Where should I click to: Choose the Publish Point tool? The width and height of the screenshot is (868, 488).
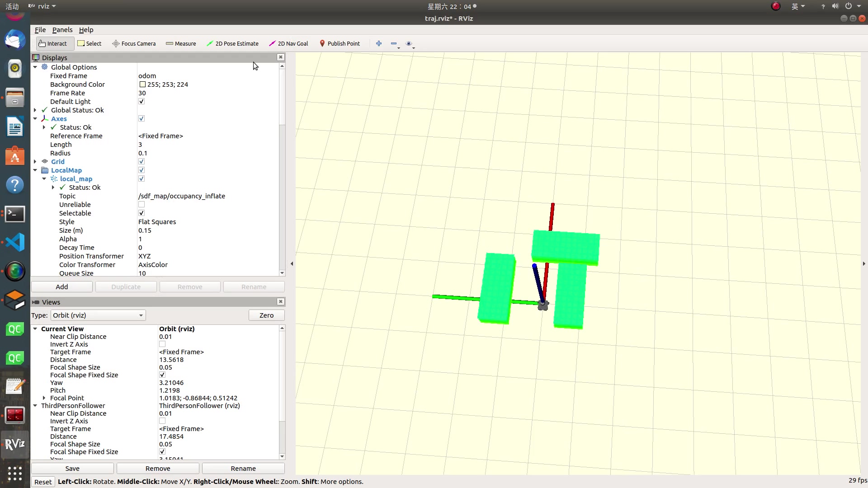pos(340,44)
